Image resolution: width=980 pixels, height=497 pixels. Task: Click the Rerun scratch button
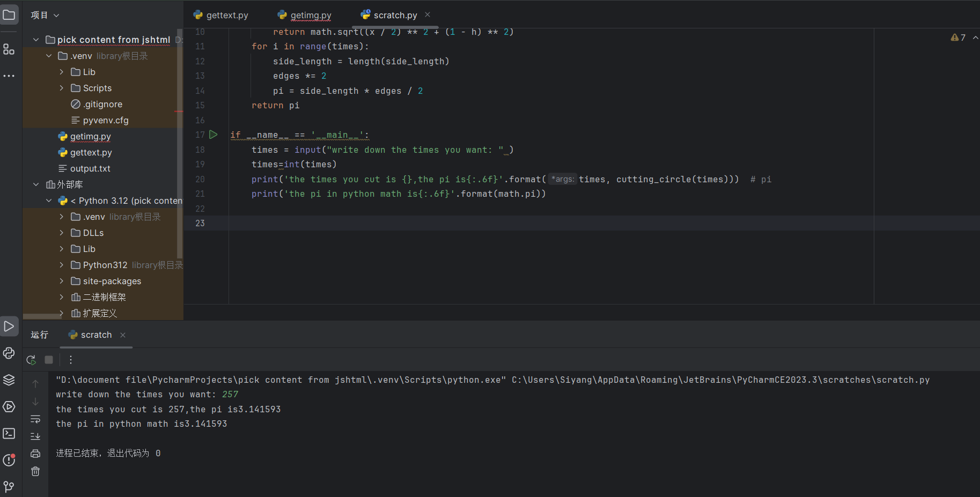(x=31, y=360)
